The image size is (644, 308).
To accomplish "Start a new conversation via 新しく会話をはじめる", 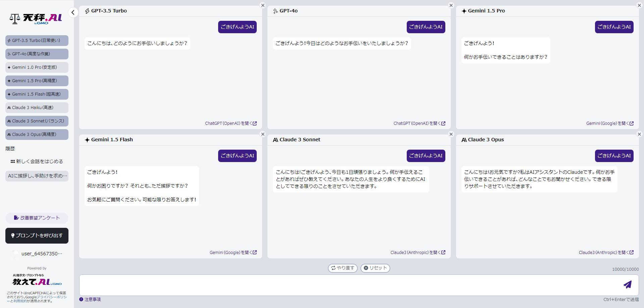I will pyautogui.click(x=37, y=161).
